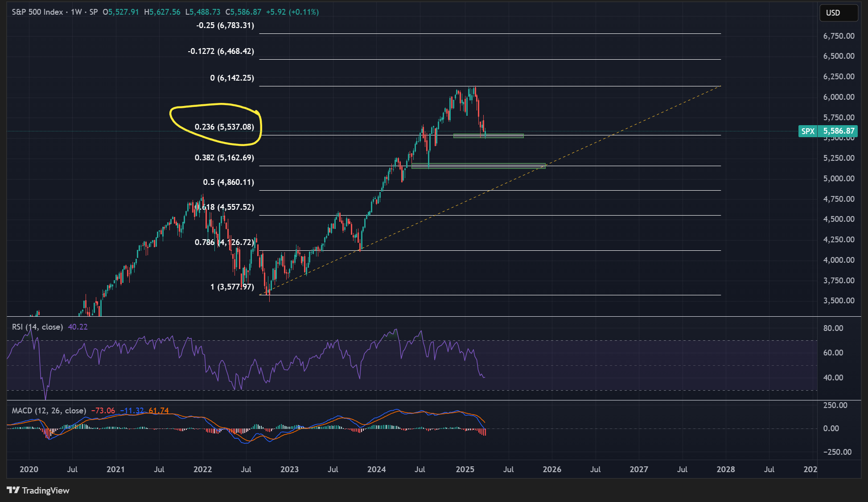Click the 2020 label on the time axis
868x502 pixels.
[x=29, y=469]
